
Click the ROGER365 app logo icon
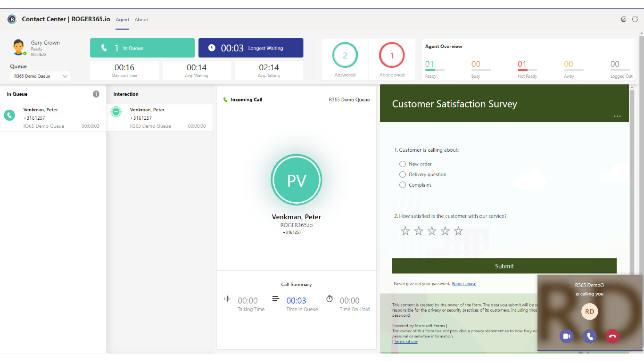(12, 19)
